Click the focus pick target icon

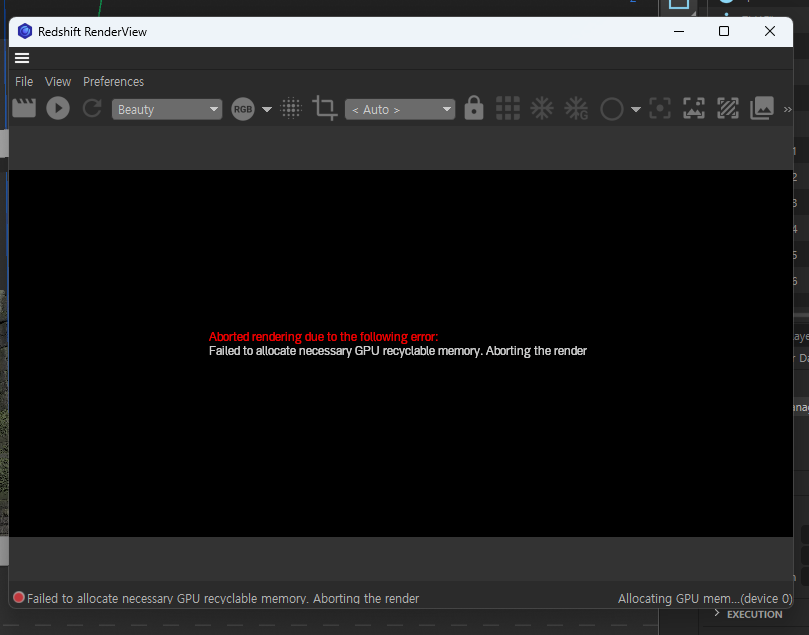pos(660,108)
